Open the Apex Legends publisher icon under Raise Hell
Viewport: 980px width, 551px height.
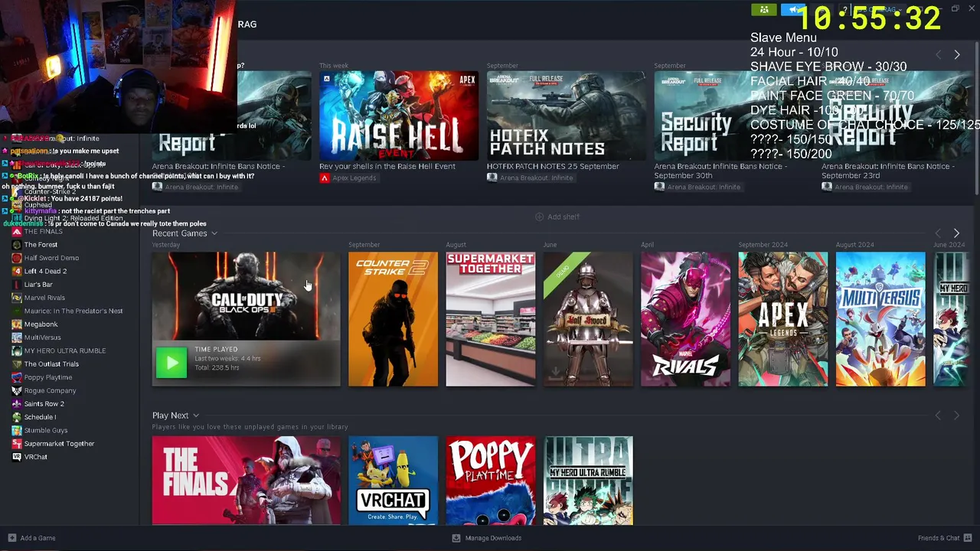coord(325,178)
